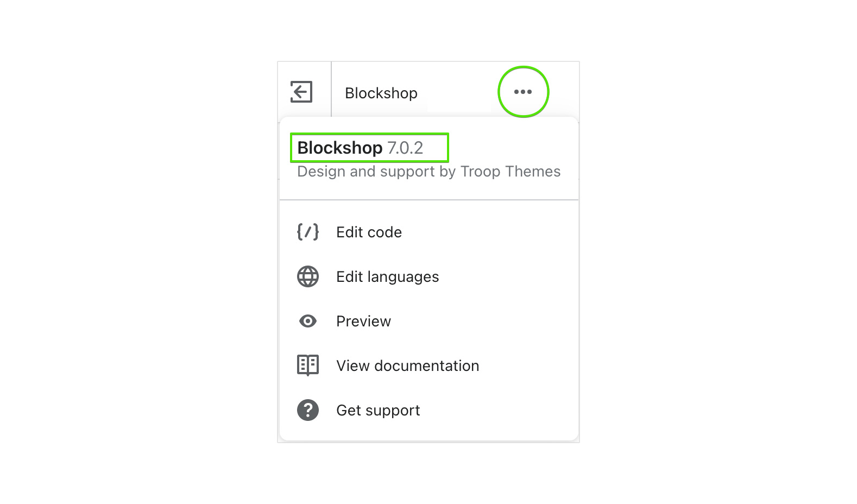This screenshot has width=857, height=504.
Task: Click the eye icon beside Preview
Action: (x=308, y=321)
